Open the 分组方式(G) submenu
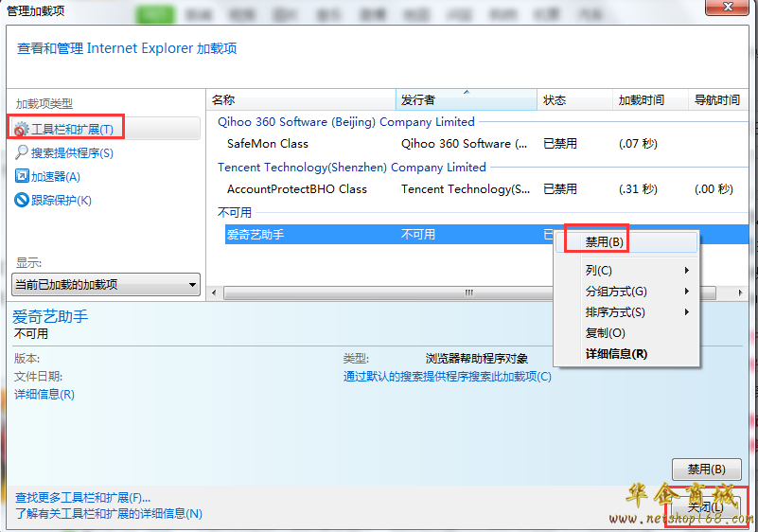 626,292
